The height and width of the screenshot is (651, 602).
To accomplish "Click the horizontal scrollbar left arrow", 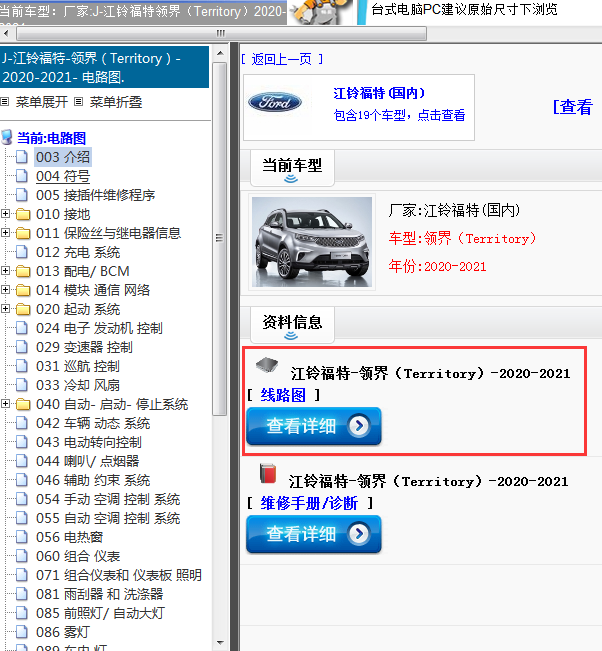I will [x=6, y=33].
